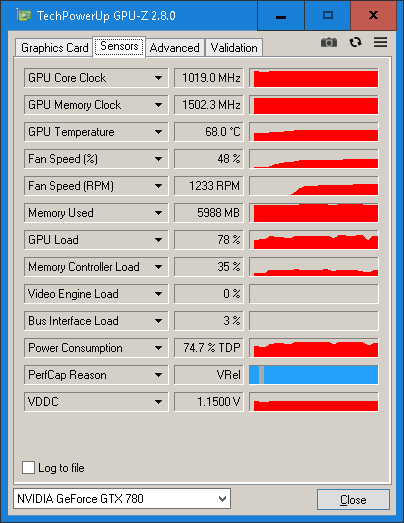Click the Power Consumption graph
The height and width of the screenshot is (523, 404).
click(314, 348)
